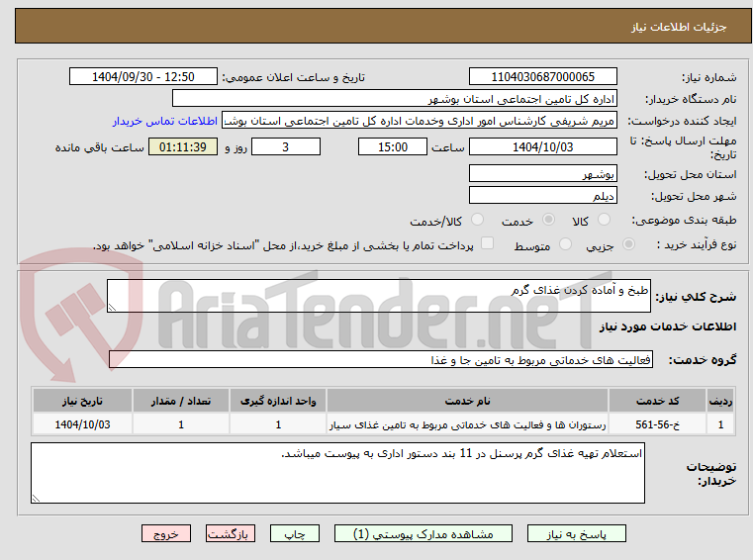
Task: Select the کالا radio button
Action: 604,220
